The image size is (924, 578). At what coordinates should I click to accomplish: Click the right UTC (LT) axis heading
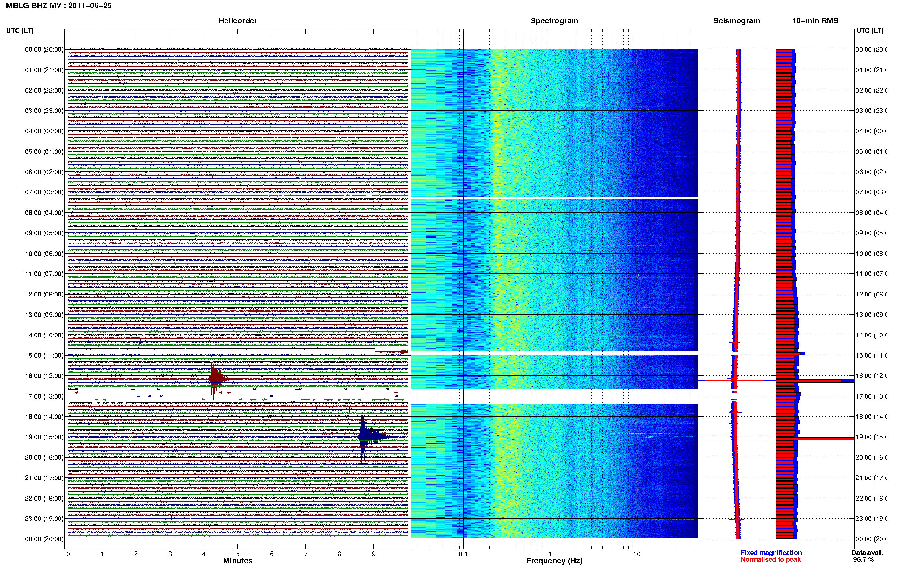[870, 31]
